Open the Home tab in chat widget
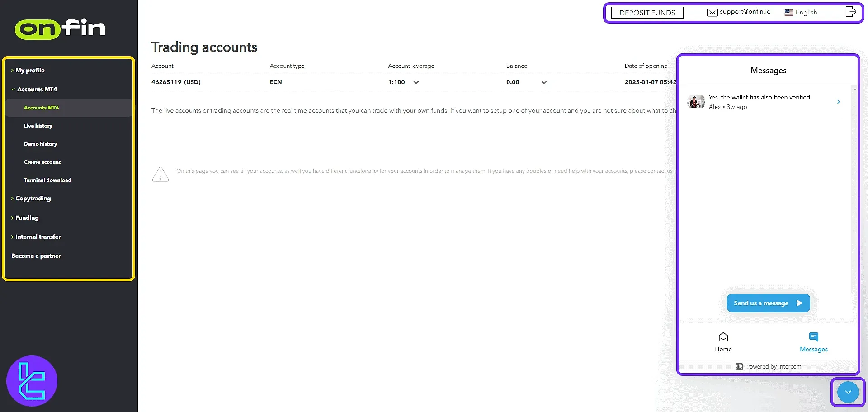This screenshot has width=868, height=412. click(723, 342)
